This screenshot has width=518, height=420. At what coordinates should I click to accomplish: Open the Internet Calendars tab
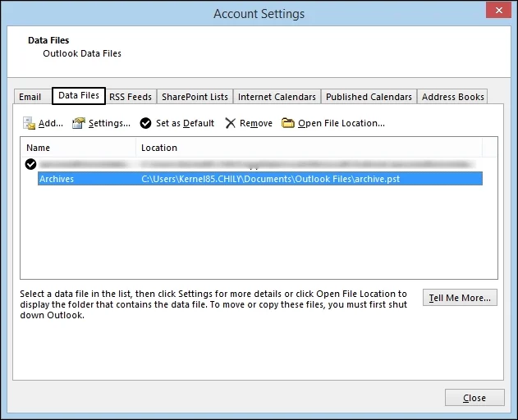277,97
